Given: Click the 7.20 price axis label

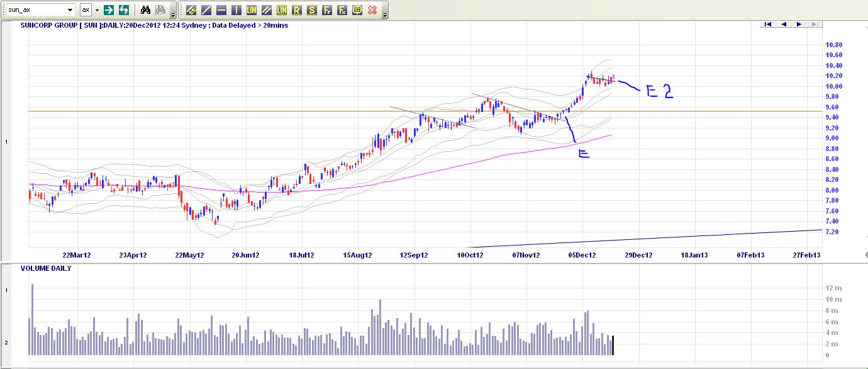Looking at the screenshot, I should tap(833, 232).
